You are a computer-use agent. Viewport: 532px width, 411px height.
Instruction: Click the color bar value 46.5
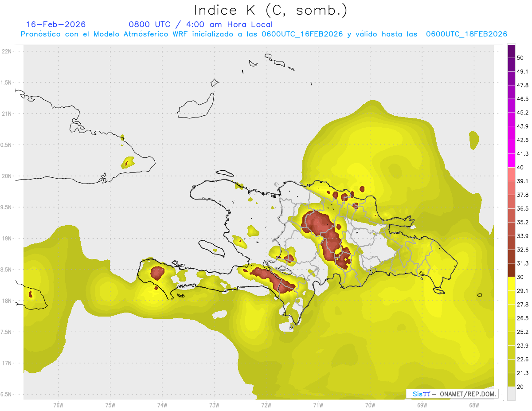tap(523, 99)
